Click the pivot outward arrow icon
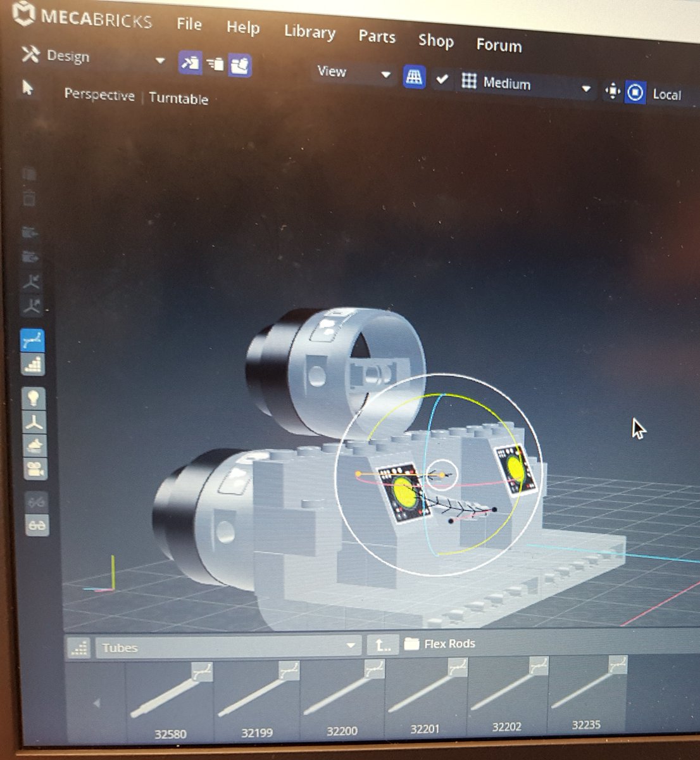Screen dimensions: 700x760 click(32, 307)
